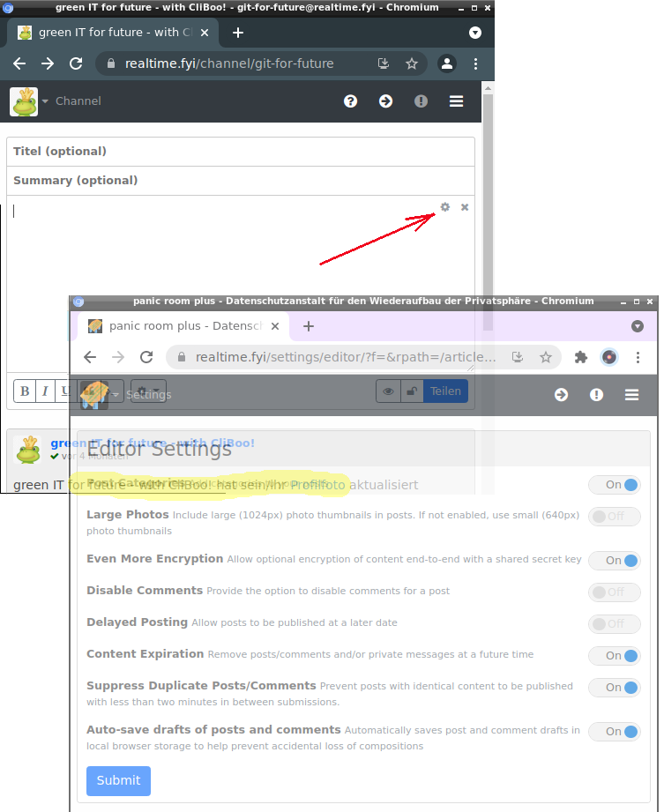Viewport: 664px width, 812px height.
Task: Select the 'green IT for future' tab
Action: pos(110,33)
